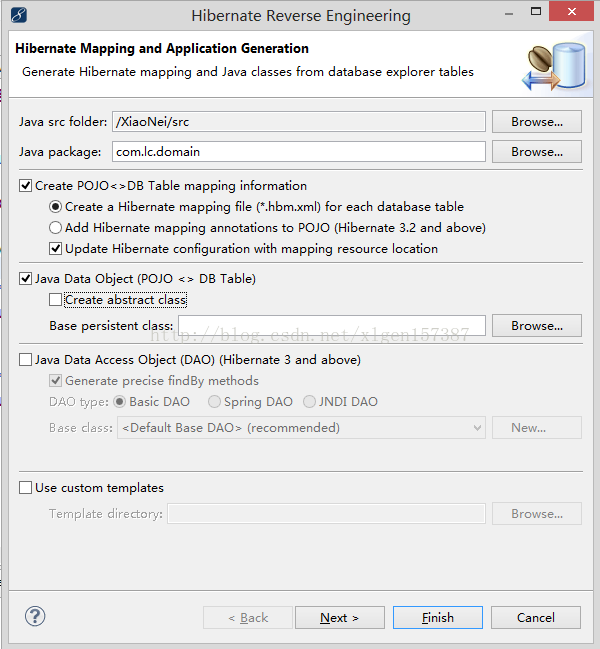Uncheck Create POJO<>DB Table mapping information

click(25, 185)
